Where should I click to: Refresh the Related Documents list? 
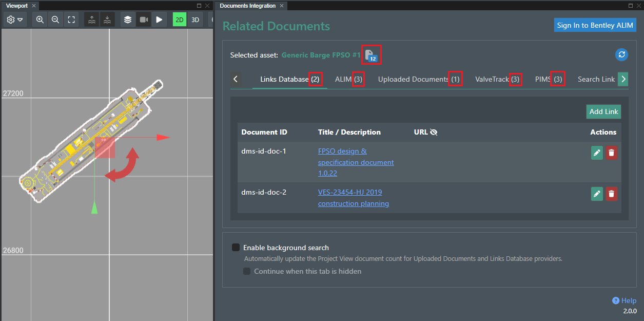pyautogui.click(x=621, y=54)
